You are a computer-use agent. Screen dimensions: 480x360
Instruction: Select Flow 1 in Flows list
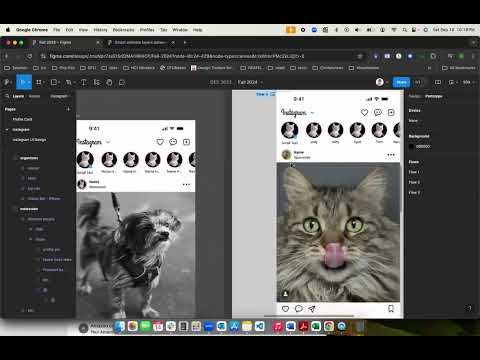(414, 172)
